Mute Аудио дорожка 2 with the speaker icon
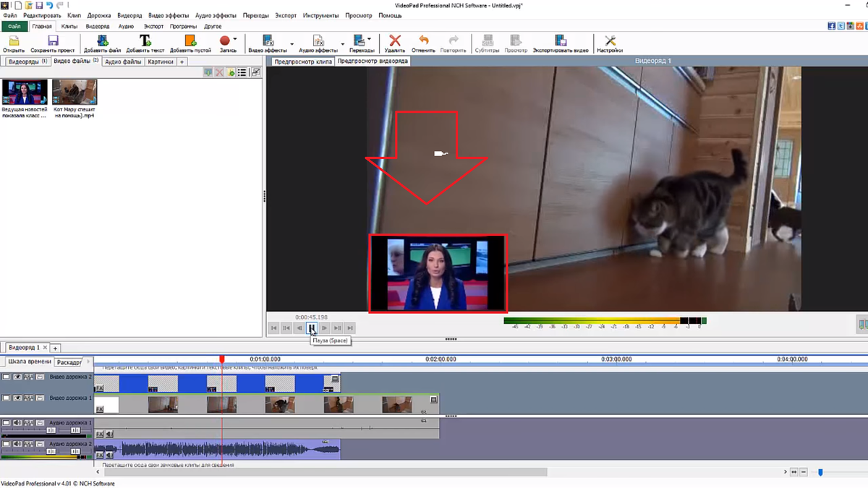868x488 pixels. coord(17,444)
